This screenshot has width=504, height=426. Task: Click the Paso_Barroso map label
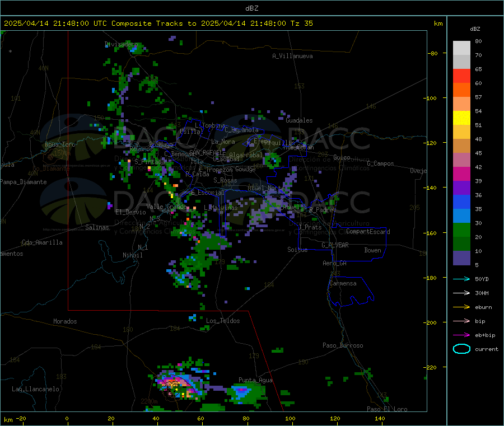coord(343,345)
